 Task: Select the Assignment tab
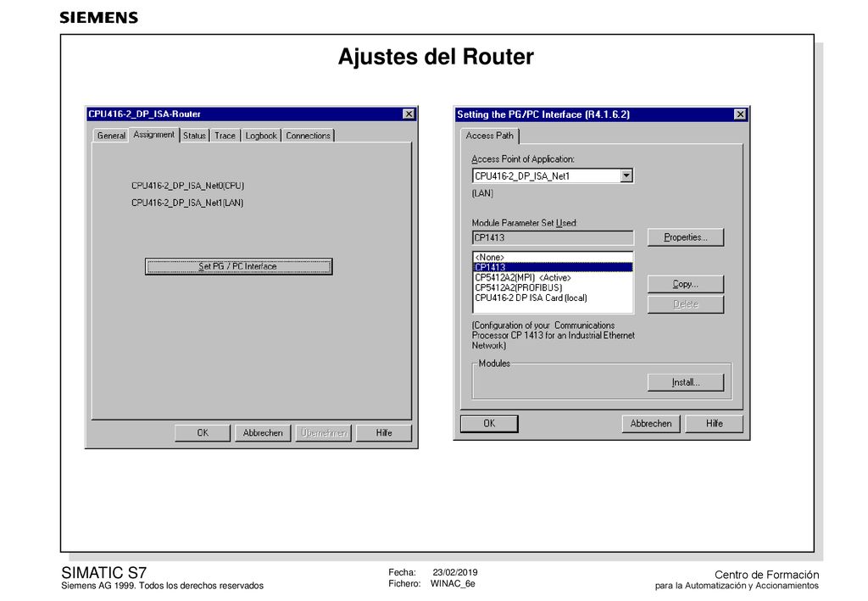pos(154,135)
